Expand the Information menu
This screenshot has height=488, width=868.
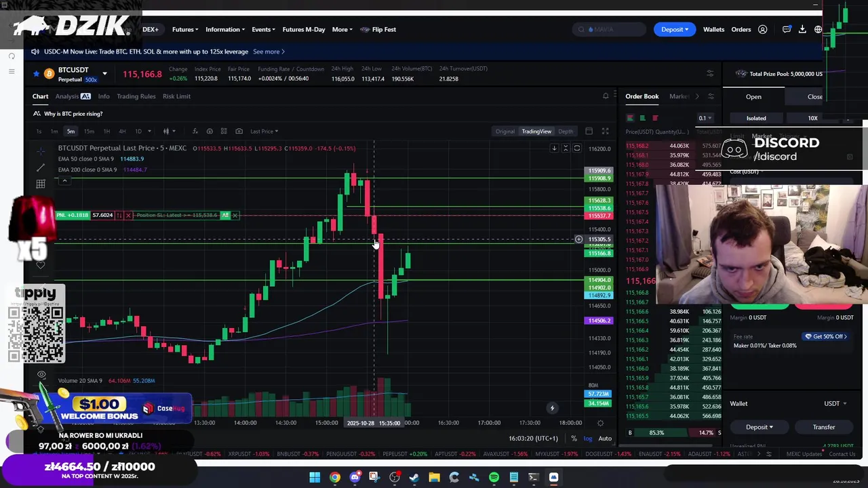point(225,29)
